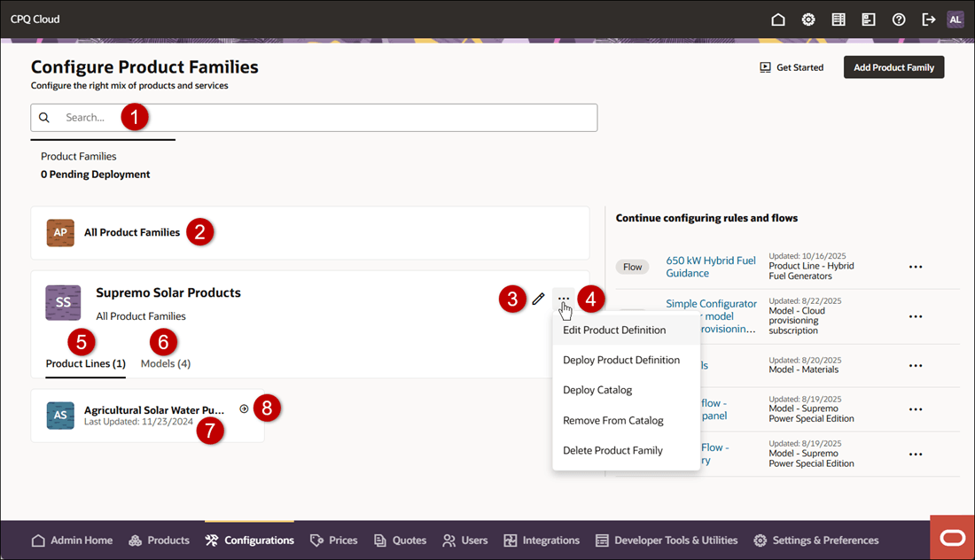Open the ellipsis menu for 650 kW Hybrid Fuel Guidance

click(x=915, y=266)
